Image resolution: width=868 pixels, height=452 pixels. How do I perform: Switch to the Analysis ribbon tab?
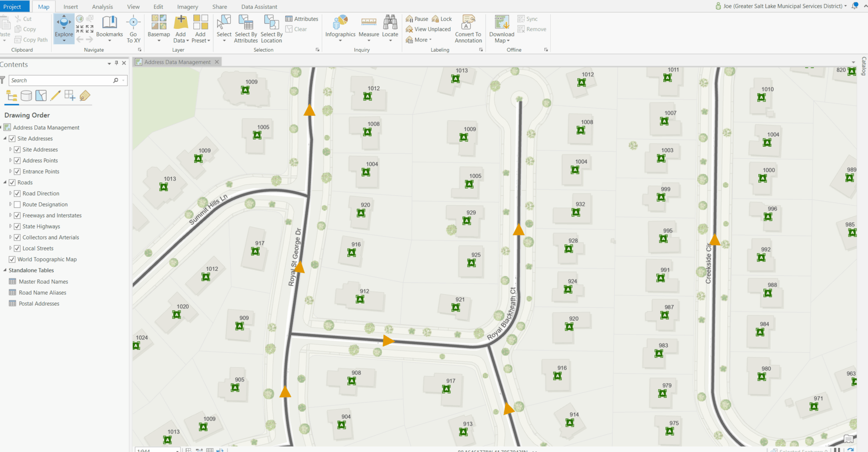(102, 6)
